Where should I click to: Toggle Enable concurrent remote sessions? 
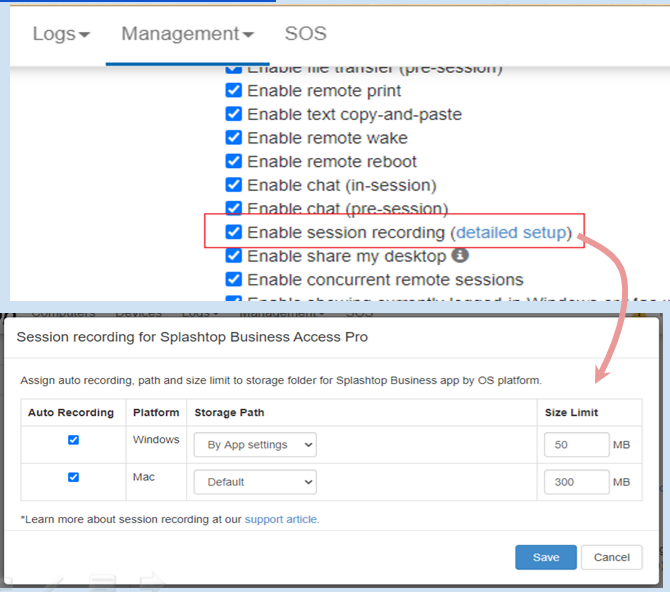click(x=234, y=279)
